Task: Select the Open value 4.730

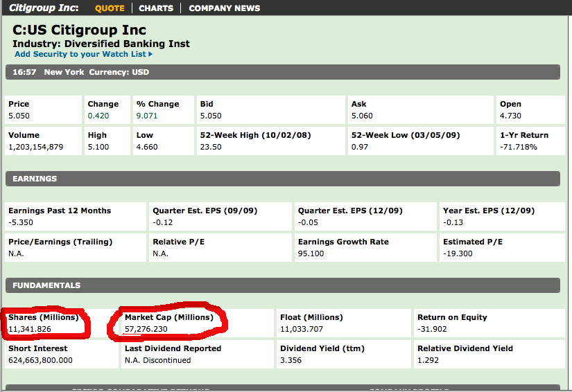Action: click(x=510, y=116)
